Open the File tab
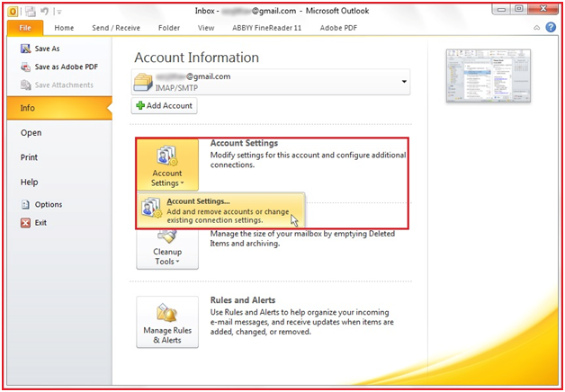This screenshot has width=565, height=392. (25, 28)
